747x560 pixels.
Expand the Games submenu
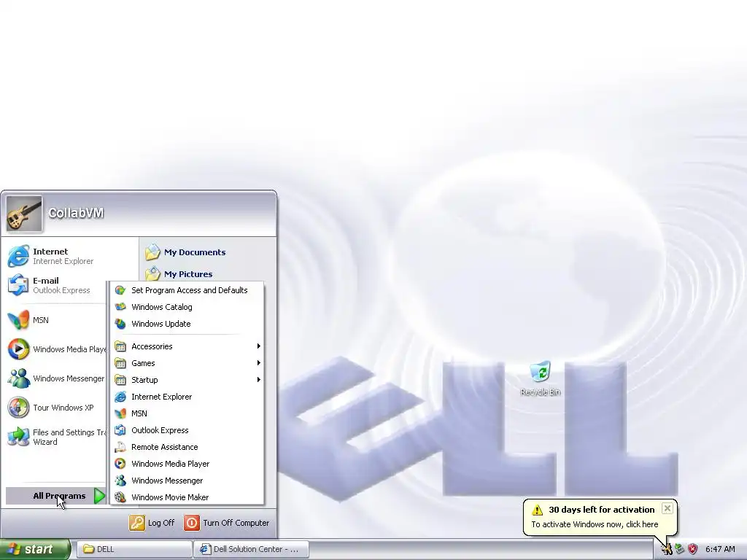point(187,363)
